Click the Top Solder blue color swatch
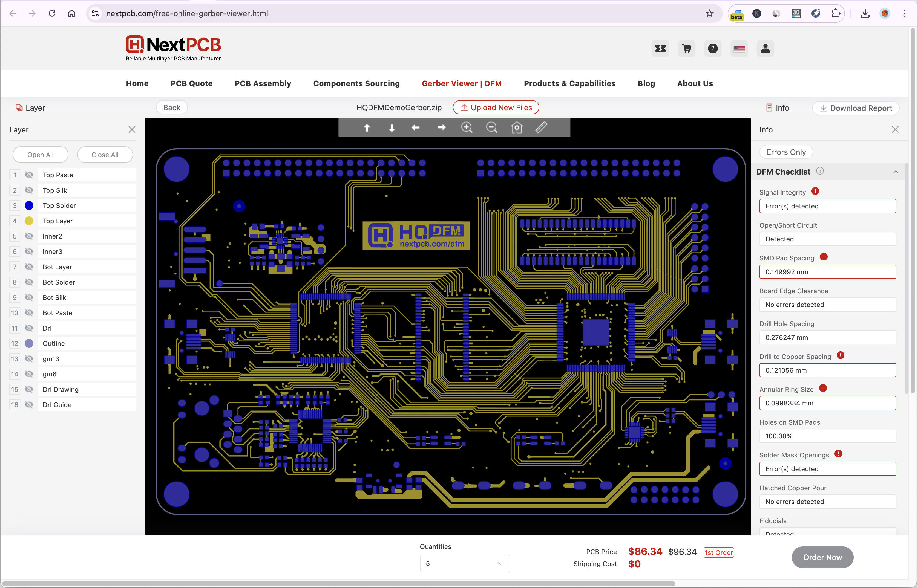Screen dimensions: 918x588 [x=29, y=206]
